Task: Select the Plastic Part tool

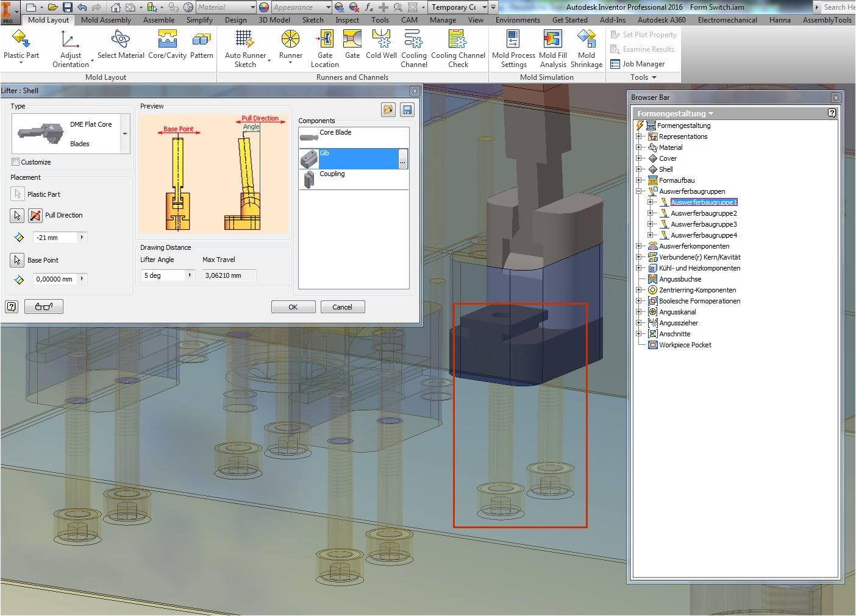Action: (21, 47)
